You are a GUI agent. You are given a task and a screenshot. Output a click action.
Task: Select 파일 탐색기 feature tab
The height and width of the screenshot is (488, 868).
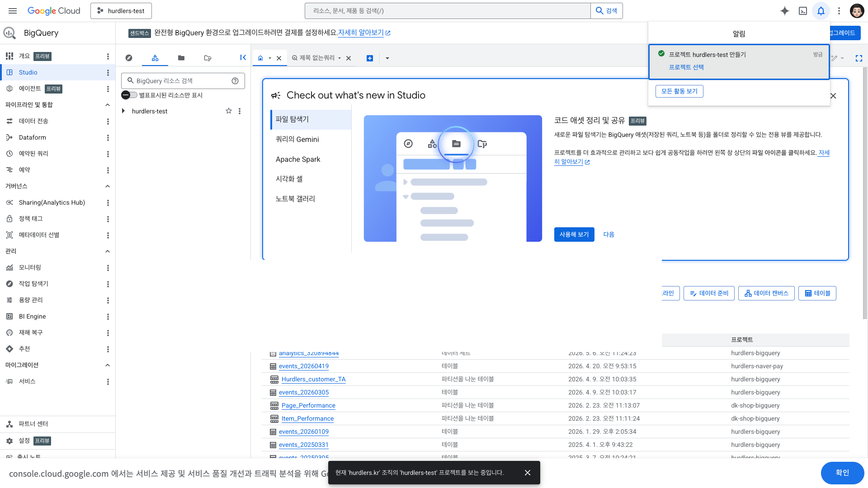[311, 119]
